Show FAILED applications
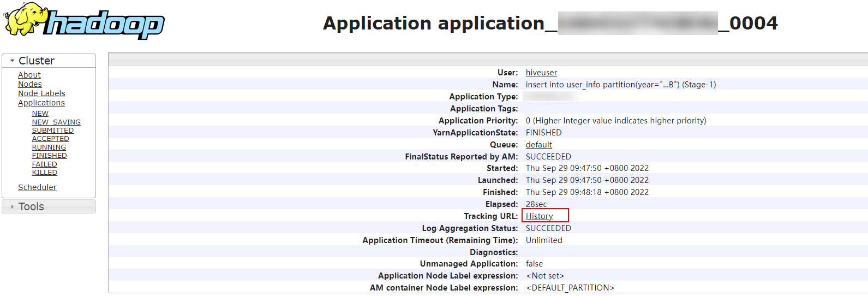 pyautogui.click(x=45, y=164)
